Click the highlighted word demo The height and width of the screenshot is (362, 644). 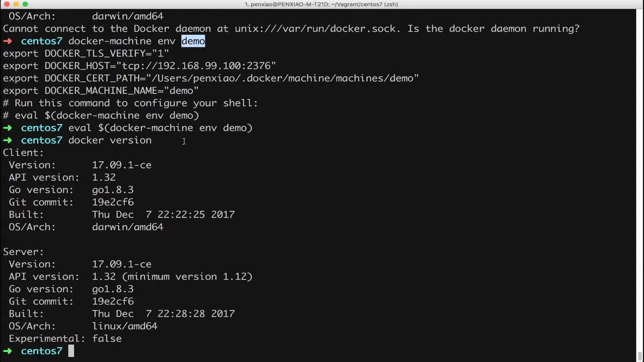tap(193, 41)
